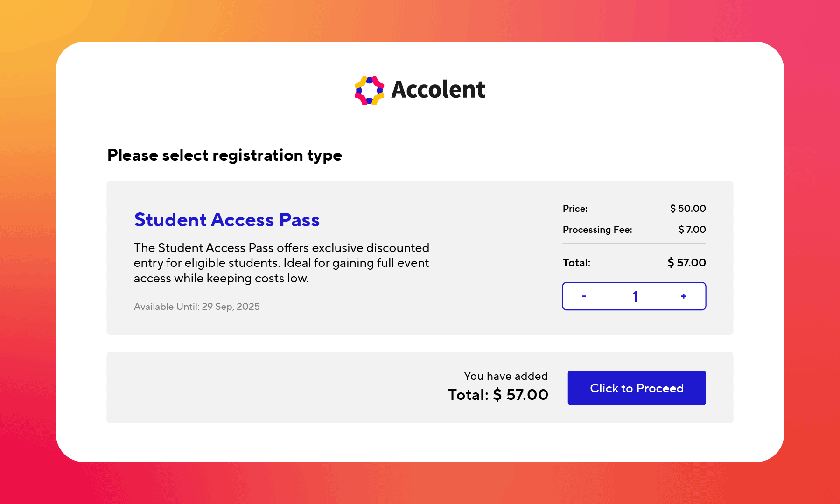
Task: Click the You have added summary text
Action: tap(505, 376)
